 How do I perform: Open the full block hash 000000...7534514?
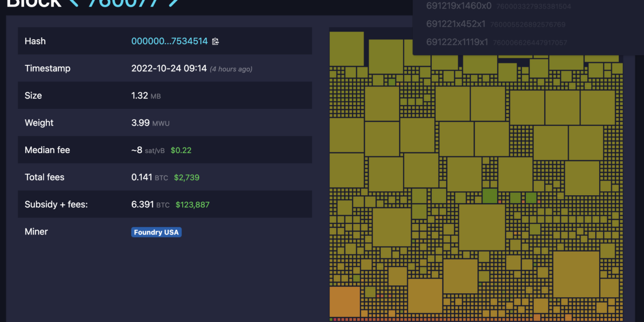pyautogui.click(x=170, y=41)
